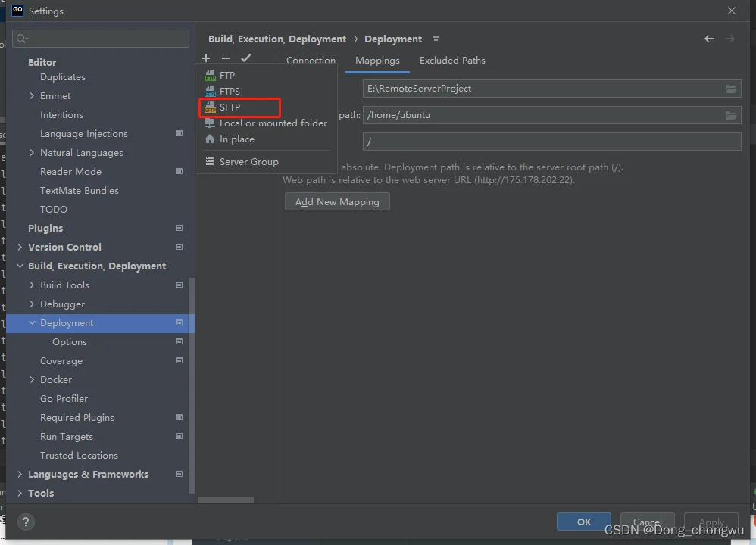Click the add server plus icon
The image size is (756, 545).
(x=206, y=58)
